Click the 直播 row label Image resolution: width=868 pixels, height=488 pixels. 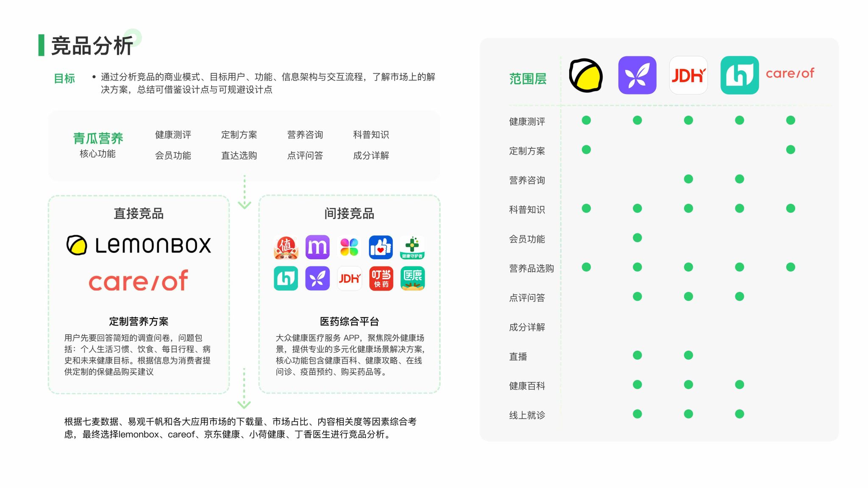click(x=518, y=357)
